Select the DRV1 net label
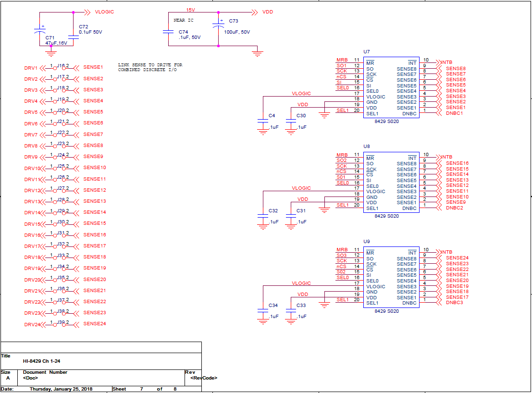The width and height of the screenshot is (532, 393). point(31,68)
